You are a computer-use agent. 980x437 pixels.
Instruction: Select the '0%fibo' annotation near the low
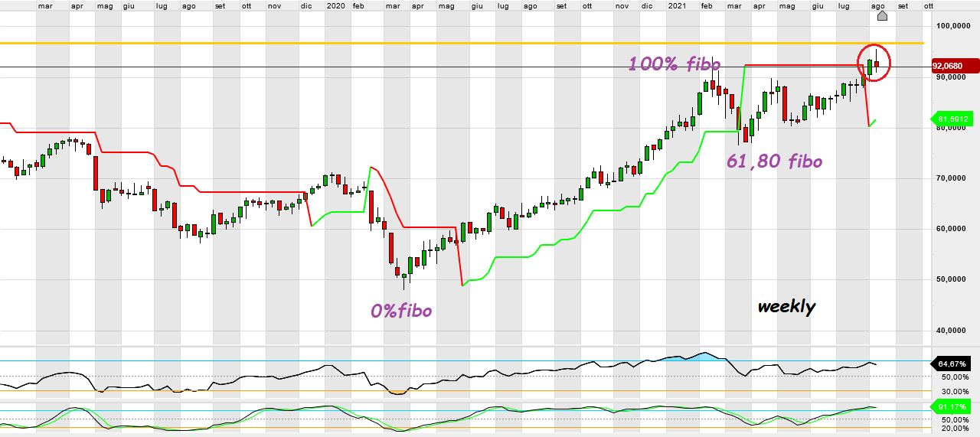tap(401, 311)
